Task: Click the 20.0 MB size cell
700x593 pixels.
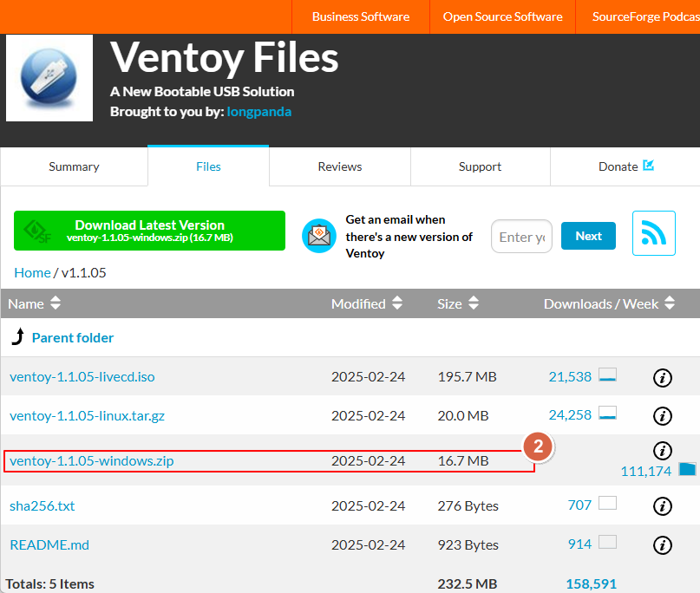Action: click(463, 416)
